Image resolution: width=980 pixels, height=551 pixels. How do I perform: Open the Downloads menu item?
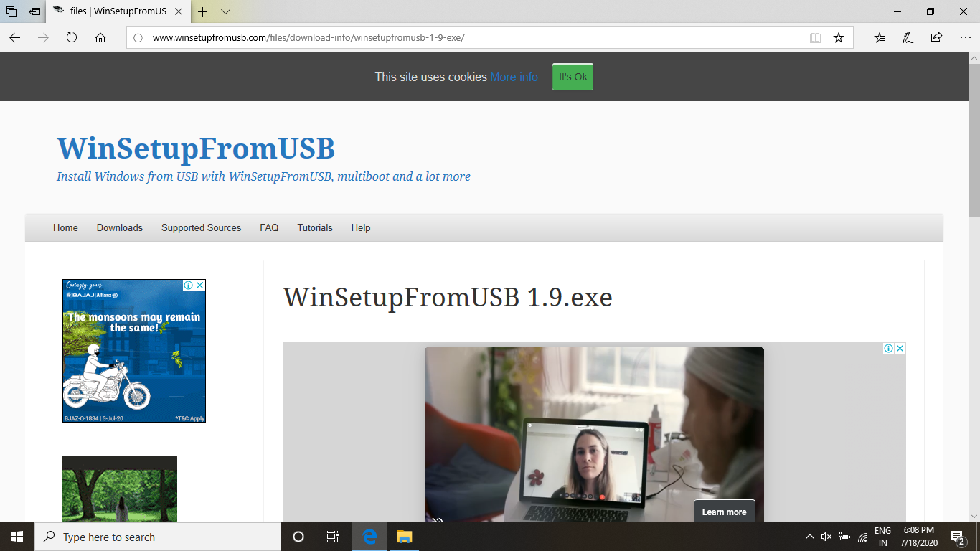click(x=120, y=227)
